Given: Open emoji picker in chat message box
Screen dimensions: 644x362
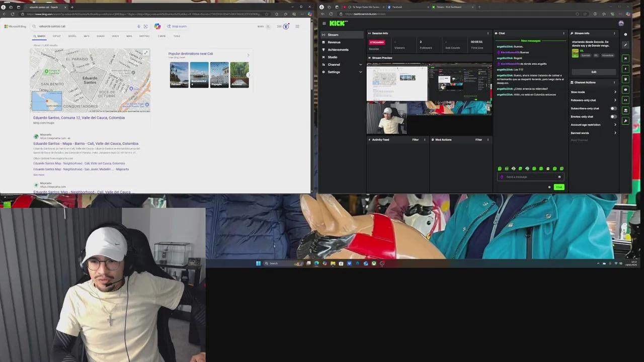Looking at the screenshot, I should pyautogui.click(x=559, y=177).
